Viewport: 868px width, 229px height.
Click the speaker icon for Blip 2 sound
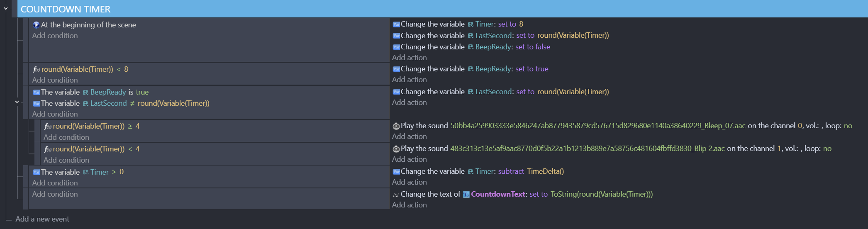[x=396, y=149]
